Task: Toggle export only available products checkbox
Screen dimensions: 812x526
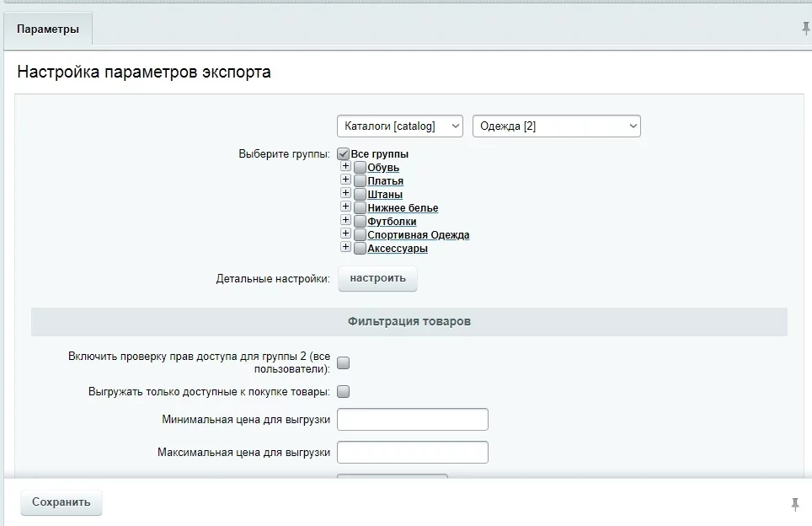Action: click(344, 392)
